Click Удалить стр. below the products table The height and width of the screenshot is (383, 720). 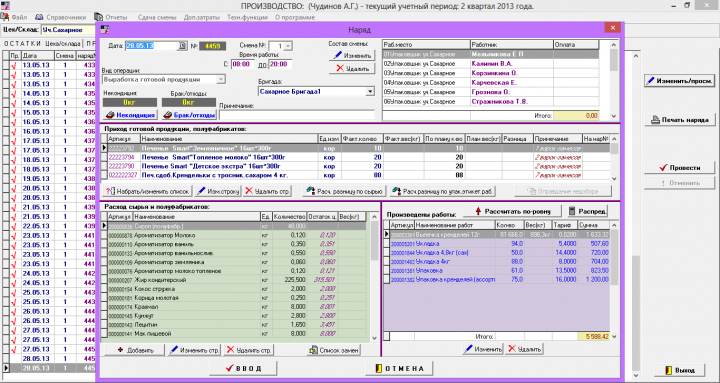click(267, 191)
